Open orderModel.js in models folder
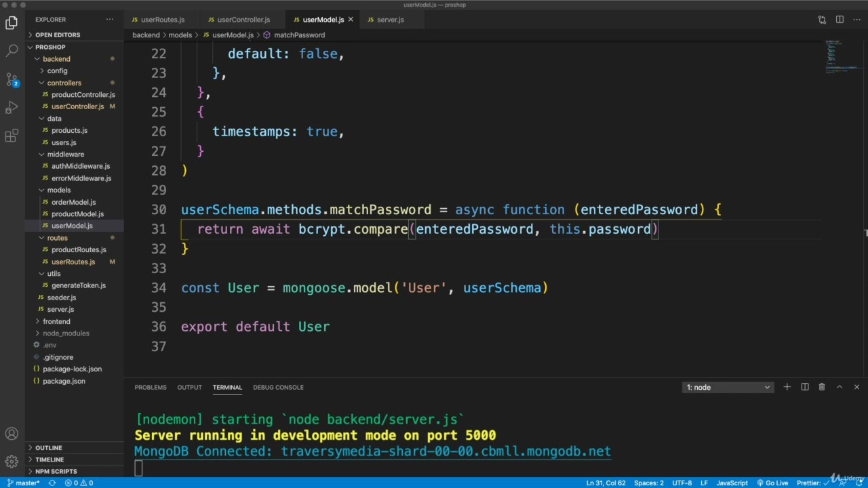 73,202
